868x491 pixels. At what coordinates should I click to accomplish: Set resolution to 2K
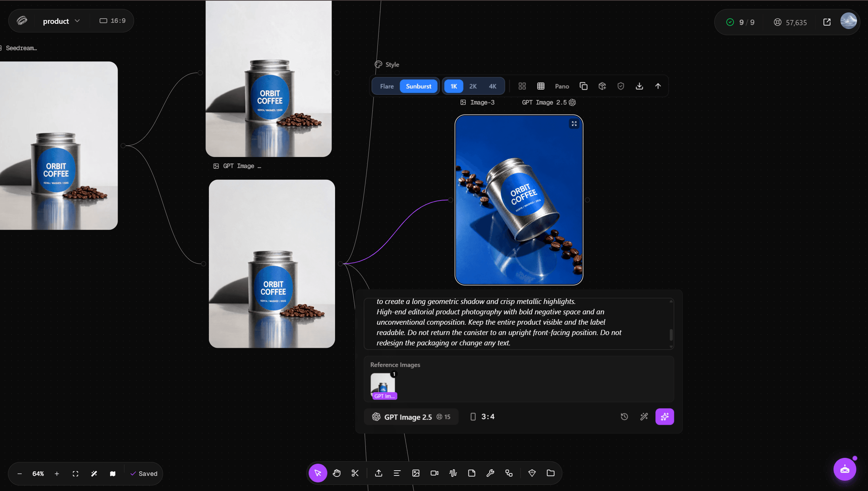[473, 86]
